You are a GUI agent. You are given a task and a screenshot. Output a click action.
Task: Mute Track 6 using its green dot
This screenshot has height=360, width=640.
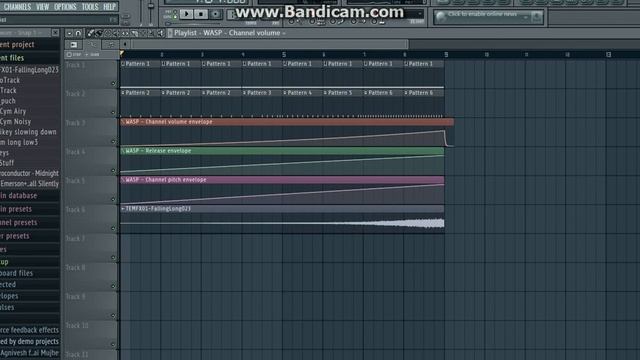pyautogui.click(x=113, y=228)
